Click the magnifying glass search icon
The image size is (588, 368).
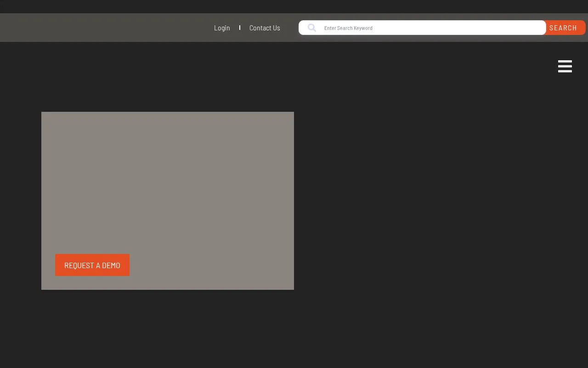[312, 28]
